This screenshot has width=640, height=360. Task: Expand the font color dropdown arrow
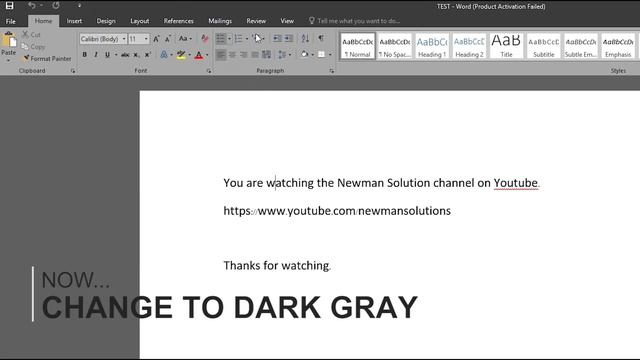tap(207, 55)
